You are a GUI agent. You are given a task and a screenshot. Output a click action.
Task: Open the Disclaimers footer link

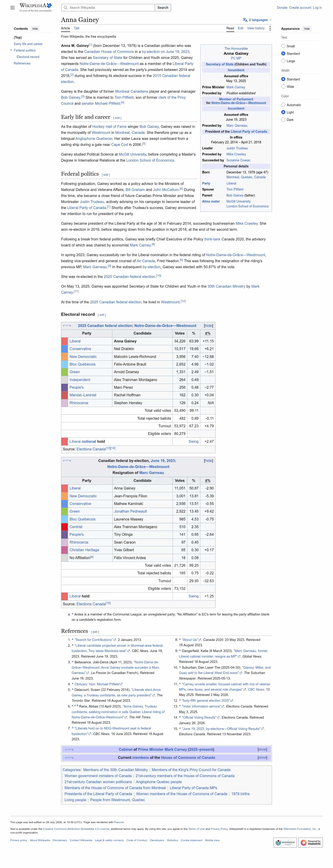(x=60, y=840)
